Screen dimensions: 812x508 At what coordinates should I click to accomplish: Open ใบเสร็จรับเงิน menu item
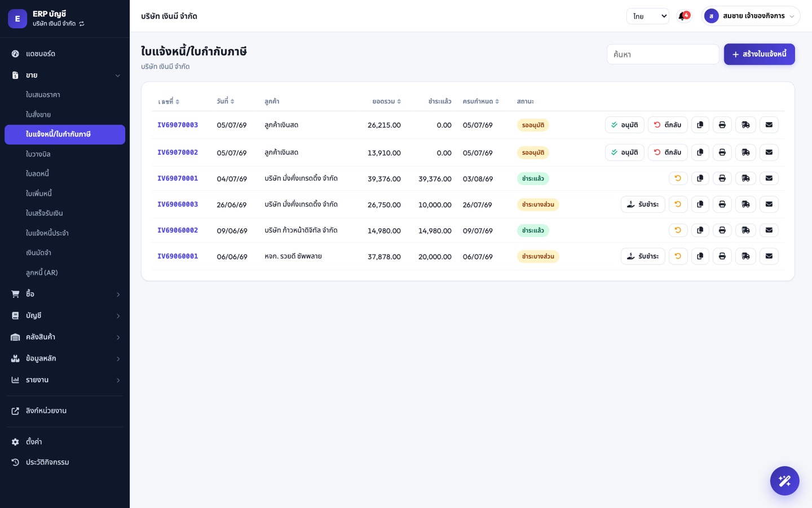tap(65, 213)
